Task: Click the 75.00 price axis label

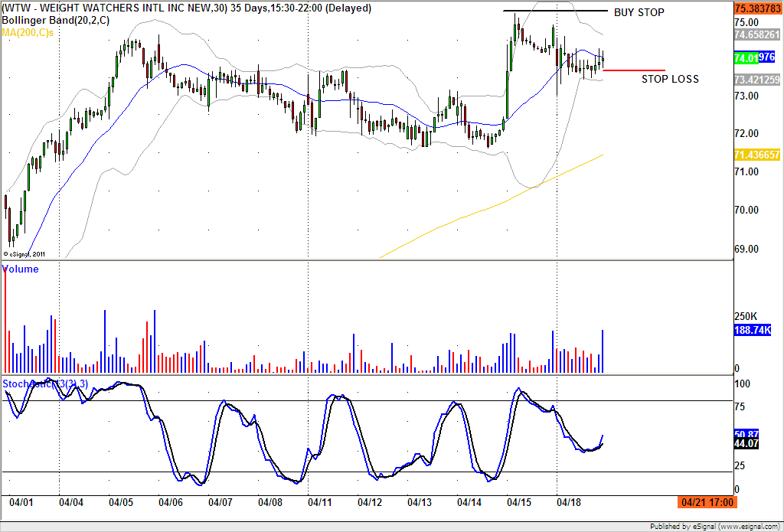Action: point(747,22)
